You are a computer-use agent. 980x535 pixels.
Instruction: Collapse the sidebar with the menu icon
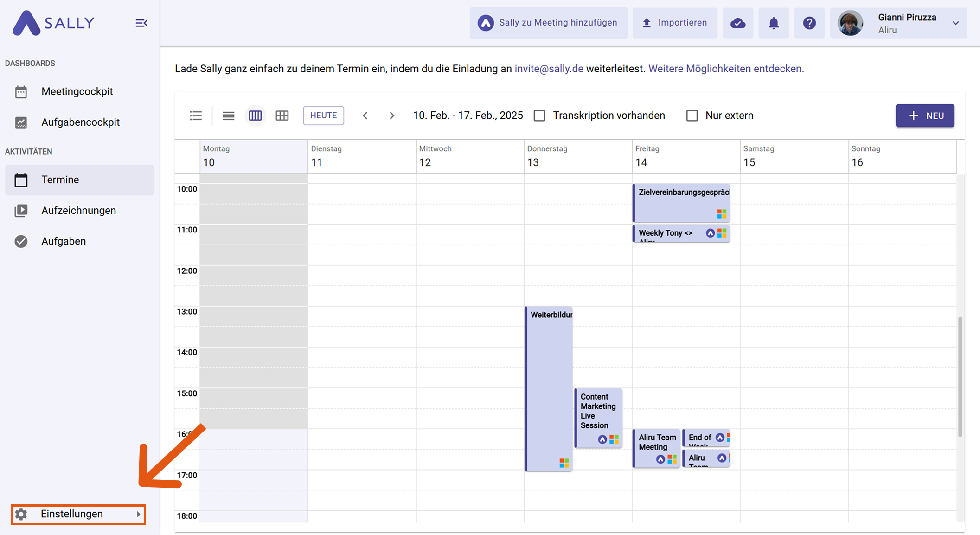(141, 23)
